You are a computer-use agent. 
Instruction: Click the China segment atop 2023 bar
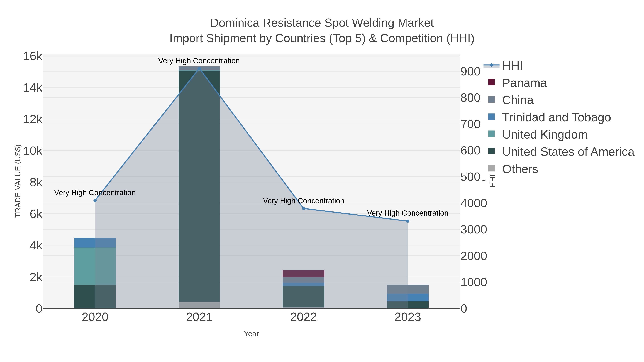(408, 289)
